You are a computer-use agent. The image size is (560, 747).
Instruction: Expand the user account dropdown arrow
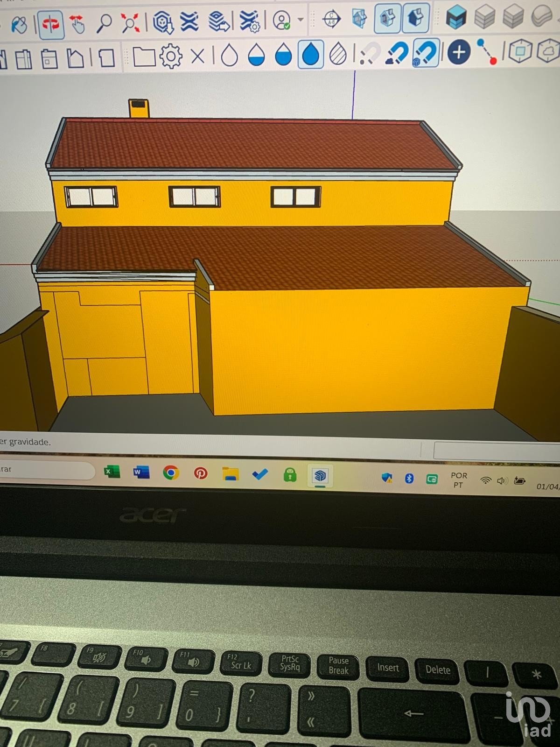[x=301, y=20]
